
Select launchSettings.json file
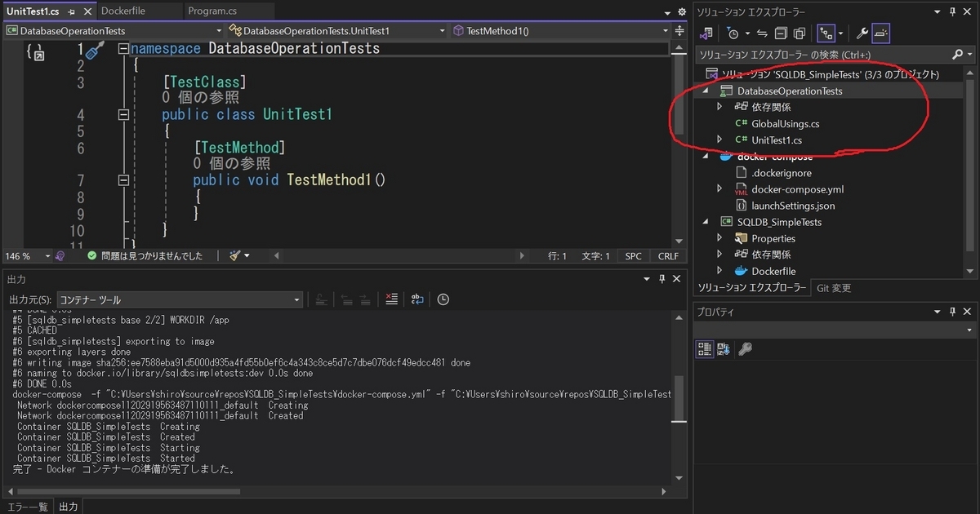click(793, 206)
